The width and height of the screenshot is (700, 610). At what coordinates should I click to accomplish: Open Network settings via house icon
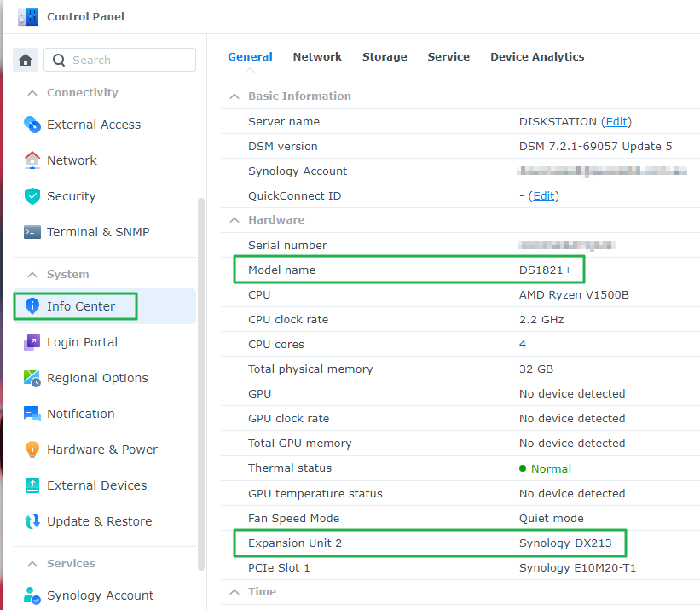tap(32, 160)
